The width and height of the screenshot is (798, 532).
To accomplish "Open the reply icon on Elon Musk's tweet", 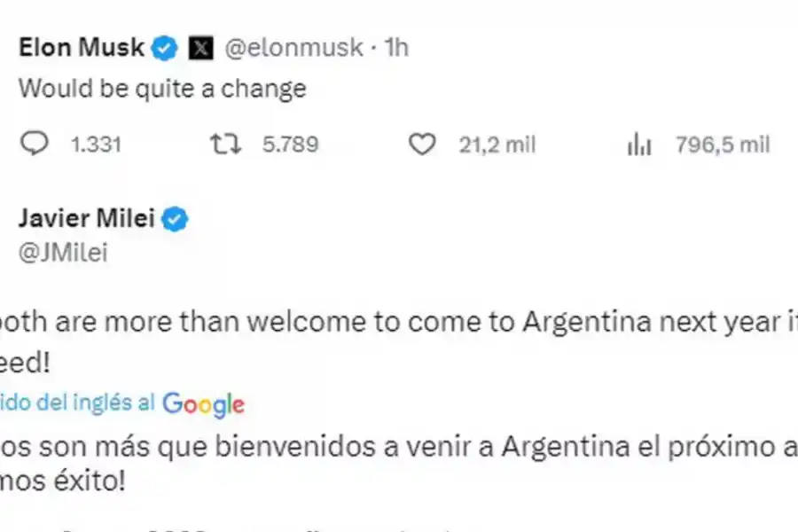I will [35, 144].
